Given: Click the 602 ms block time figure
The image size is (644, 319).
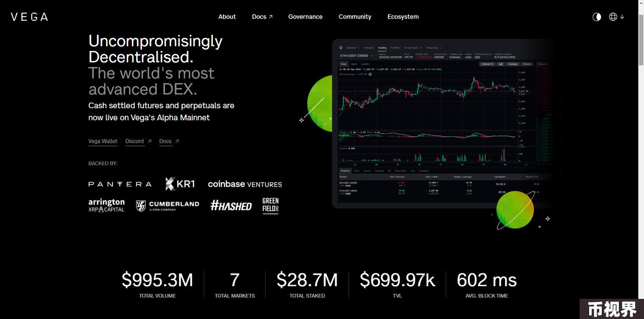Looking at the screenshot, I should coord(487,280).
